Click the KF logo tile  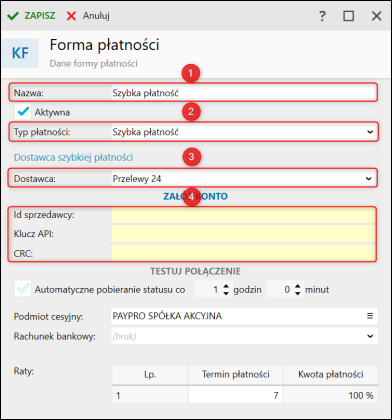[20, 53]
